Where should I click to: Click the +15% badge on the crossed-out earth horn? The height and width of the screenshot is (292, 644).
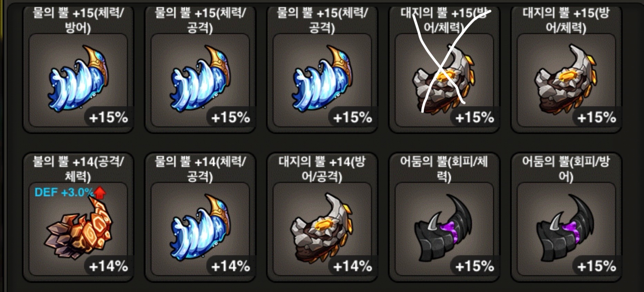[474, 117]
